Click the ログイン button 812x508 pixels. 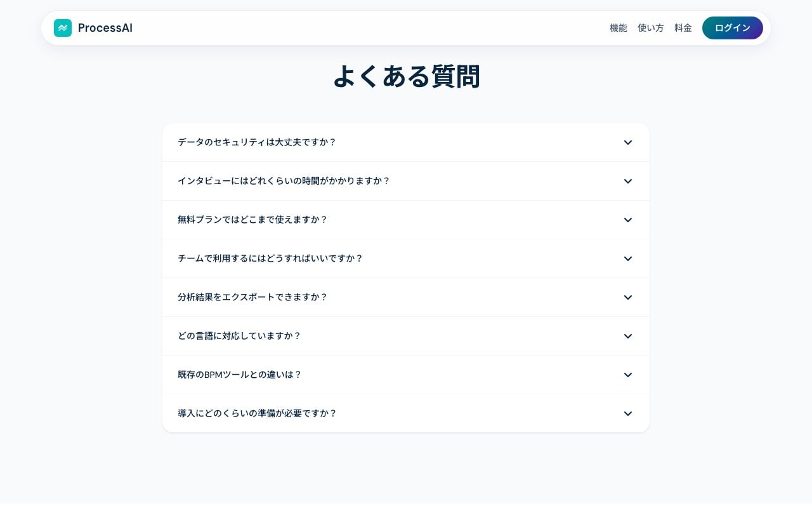(x=733, y=28)
